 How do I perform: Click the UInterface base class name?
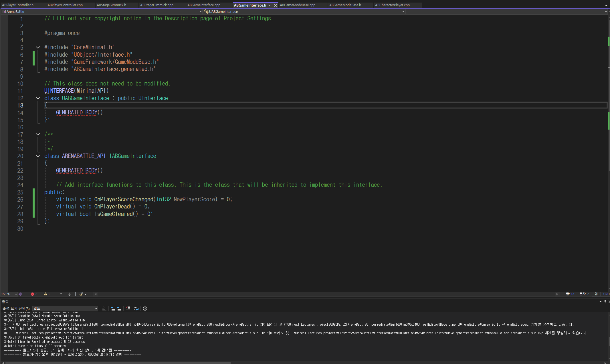(x=153, y=98)
